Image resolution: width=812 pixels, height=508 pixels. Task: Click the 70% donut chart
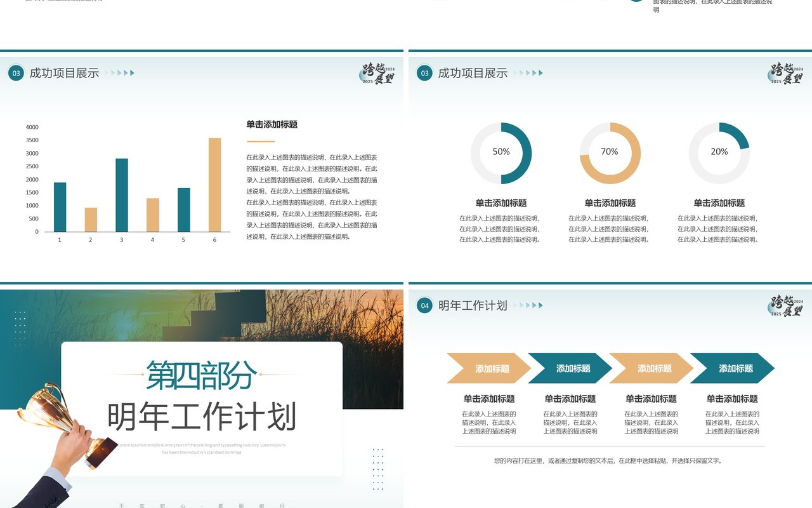(x=610, y=153)
